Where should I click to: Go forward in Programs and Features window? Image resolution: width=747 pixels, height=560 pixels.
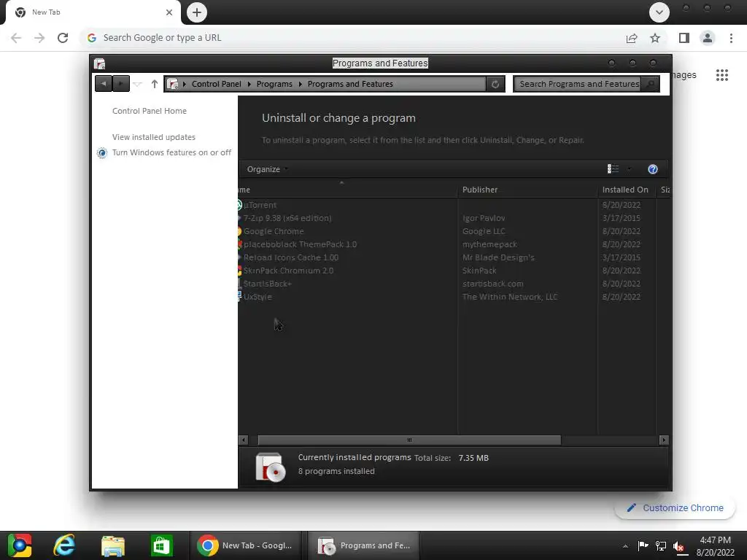click(x=121, y=84)
